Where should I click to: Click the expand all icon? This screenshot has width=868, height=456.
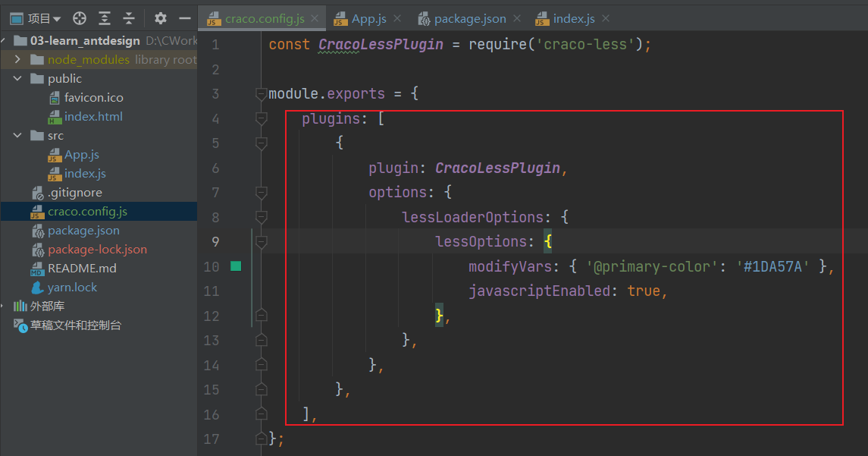click(104, 18)
